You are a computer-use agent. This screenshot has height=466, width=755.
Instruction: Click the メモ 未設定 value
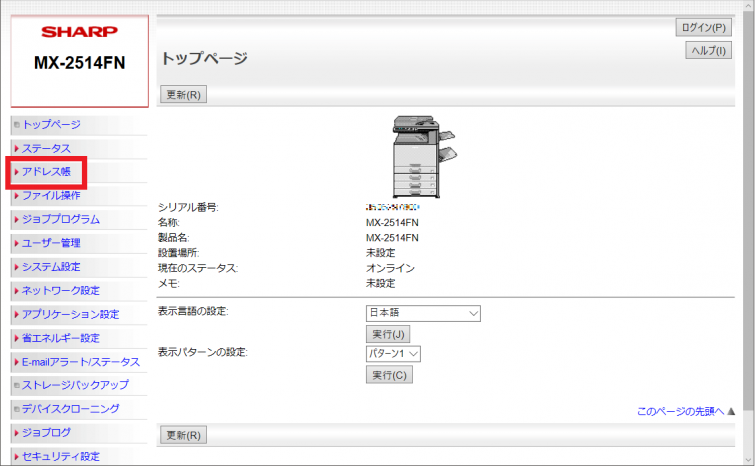coord(380,283)
